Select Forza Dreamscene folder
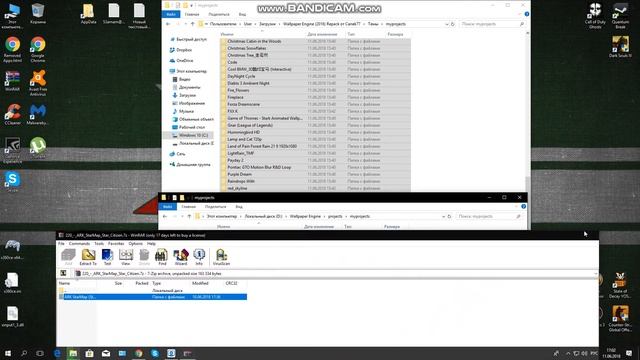 [x=243, y=104]
